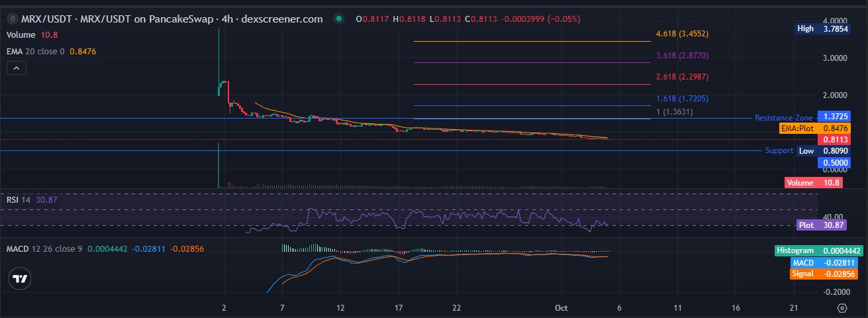Click the open value O0.8117 in header
The height and width of the screenshot is (318, 868).
click(x=371, y=19)
